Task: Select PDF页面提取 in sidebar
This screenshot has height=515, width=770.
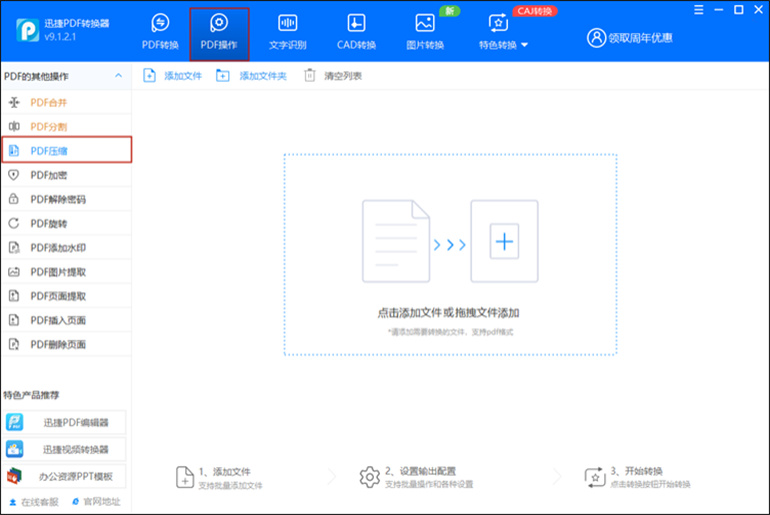Action: [x=66, y=296]
